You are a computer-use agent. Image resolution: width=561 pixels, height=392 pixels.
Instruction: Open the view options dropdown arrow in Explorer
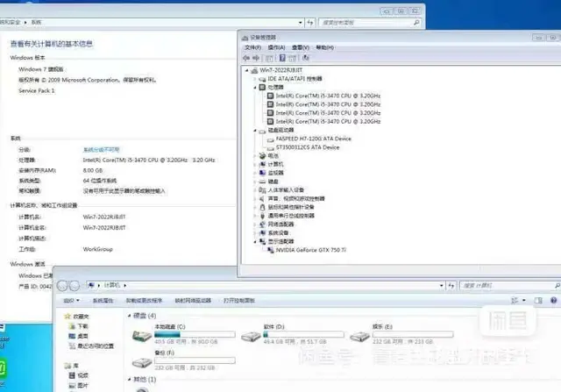[524, 300]
